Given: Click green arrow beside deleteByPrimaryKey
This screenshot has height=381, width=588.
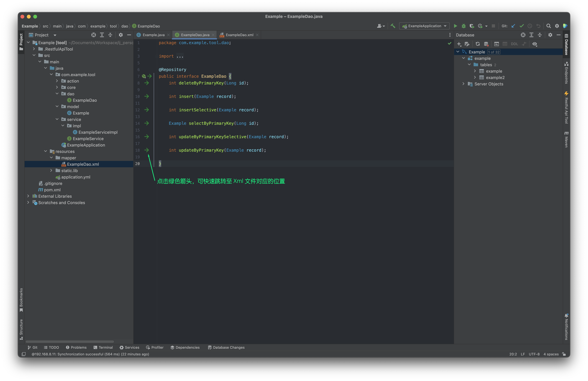Looking at the screenshot, I should [147, 83].
